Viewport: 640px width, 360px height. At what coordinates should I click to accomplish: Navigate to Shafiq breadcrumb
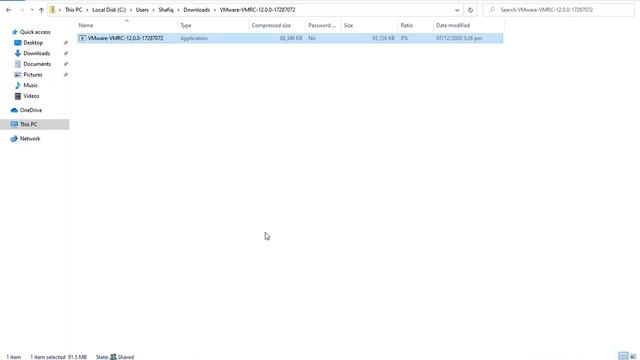coord(166,10)
